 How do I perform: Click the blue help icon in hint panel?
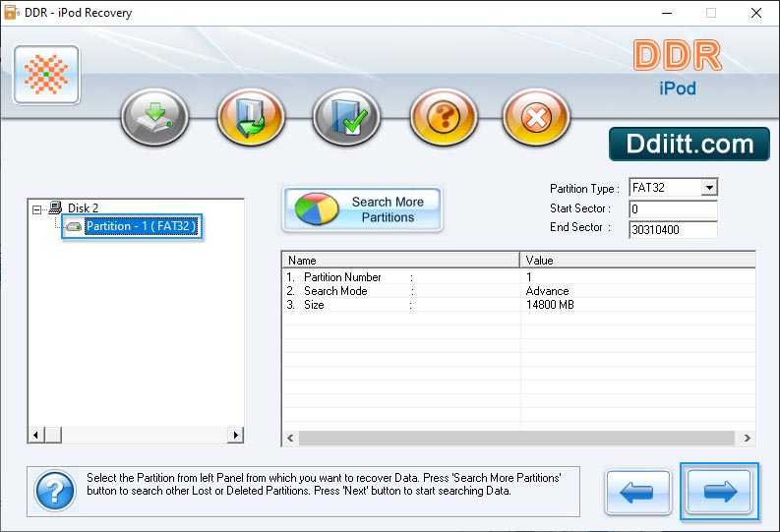tap(55, 490)
